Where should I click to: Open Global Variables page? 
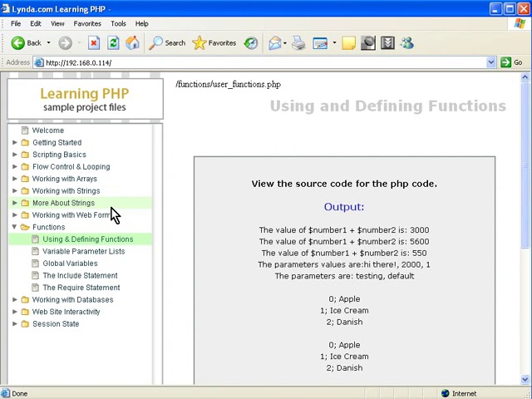pyautogui.click(x=70, y=264)
